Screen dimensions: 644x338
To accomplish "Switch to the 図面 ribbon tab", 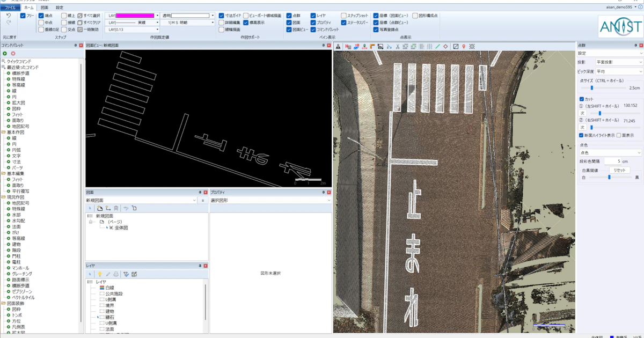I will coord(45,8).
